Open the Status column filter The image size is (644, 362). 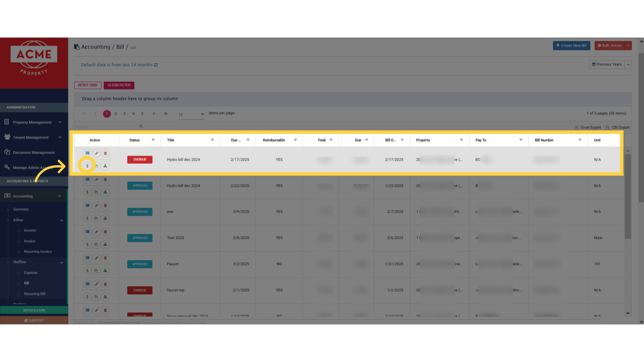[x=153, y=140]
